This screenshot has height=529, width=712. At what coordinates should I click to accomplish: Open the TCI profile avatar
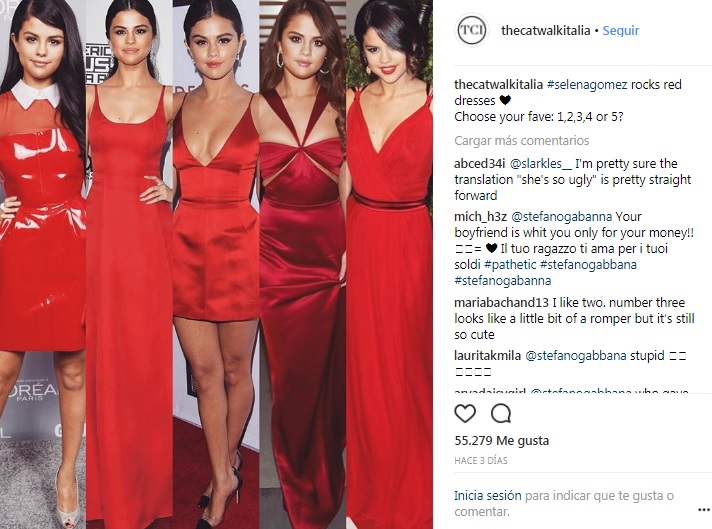pyautogui.click(x=472, y=30)
